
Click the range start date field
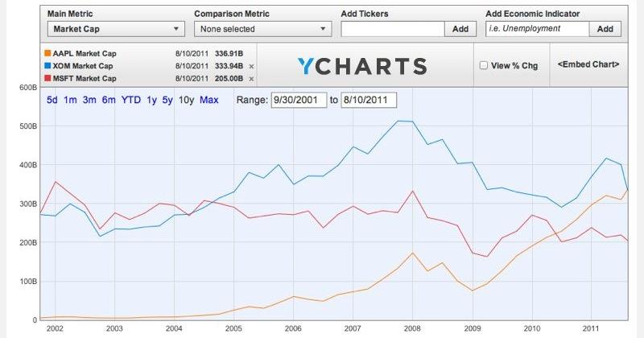click(x=299, y=100)
